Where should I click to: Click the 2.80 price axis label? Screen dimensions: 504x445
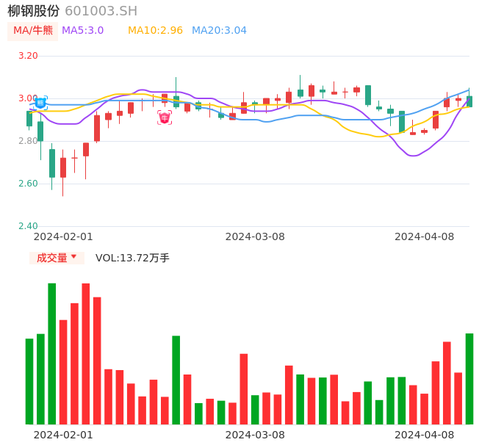28,141
